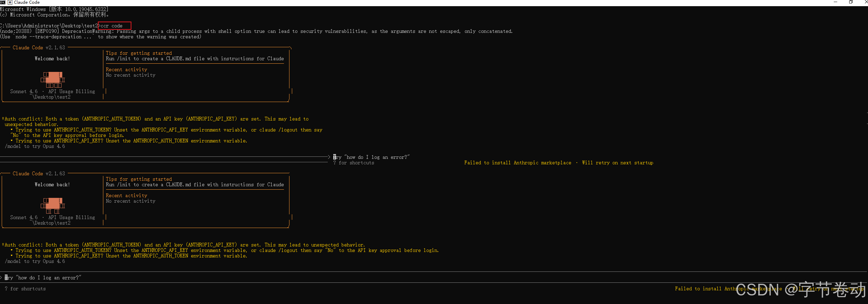Viewport: 868px width, 304px height.
Task: Click the line starting '"No" to the API key approval'
Action: 67,135
